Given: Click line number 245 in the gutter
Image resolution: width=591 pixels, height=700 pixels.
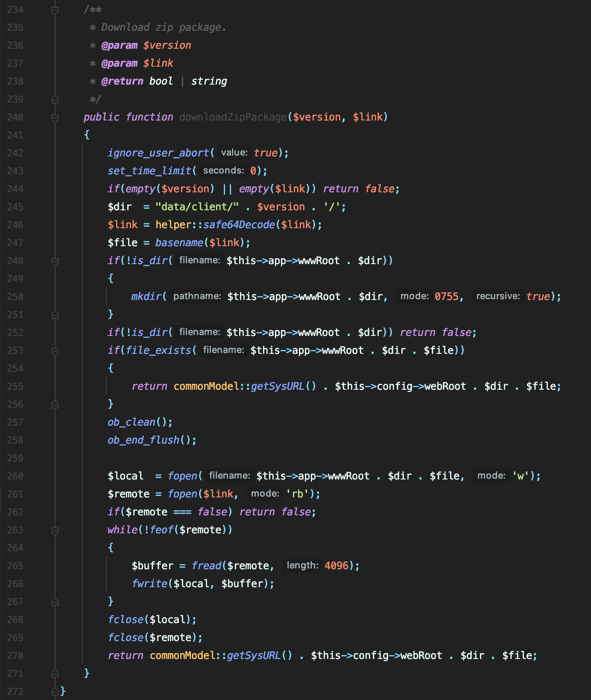Looking at the screenshot, I should click(x=15, y=207).
